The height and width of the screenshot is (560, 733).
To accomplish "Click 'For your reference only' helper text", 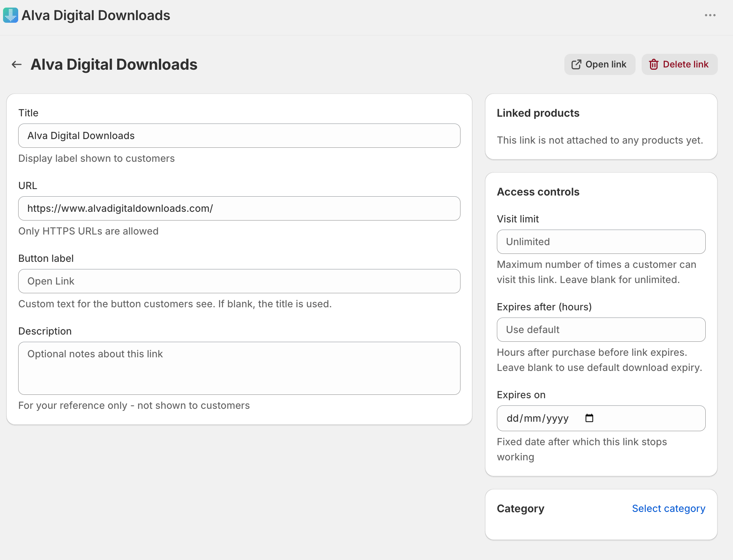I will (x=134, y=405).
